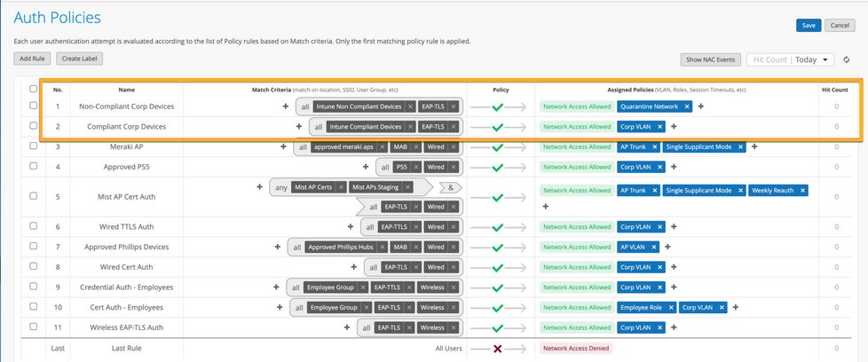Click the red deny X on Last Rule

click(x=497, y=349)
